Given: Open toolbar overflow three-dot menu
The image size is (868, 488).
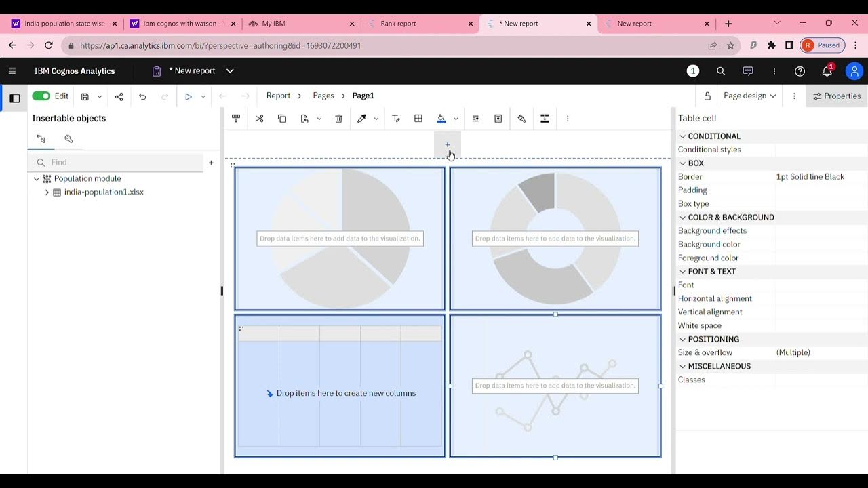Looking at the screenshot, I should tap(568, 119).
